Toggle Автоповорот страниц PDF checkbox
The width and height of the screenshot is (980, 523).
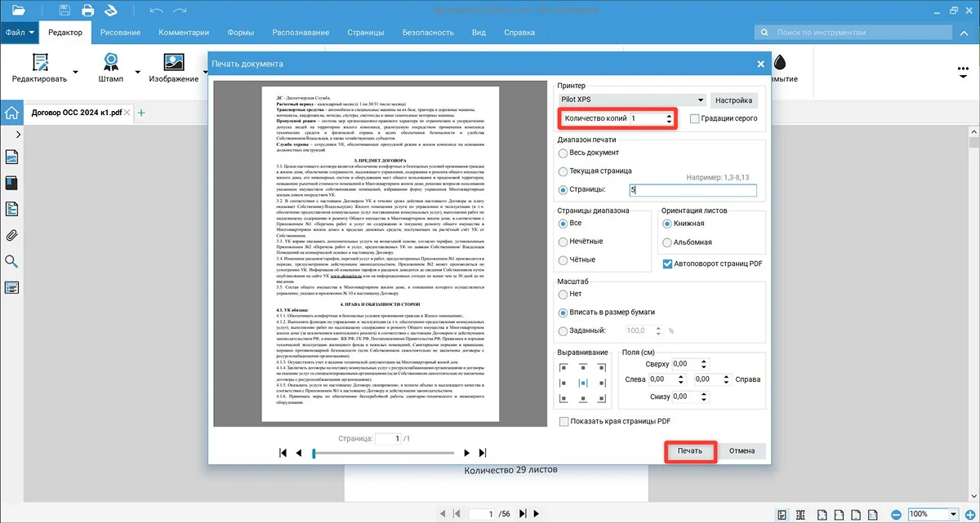point(667,264)
